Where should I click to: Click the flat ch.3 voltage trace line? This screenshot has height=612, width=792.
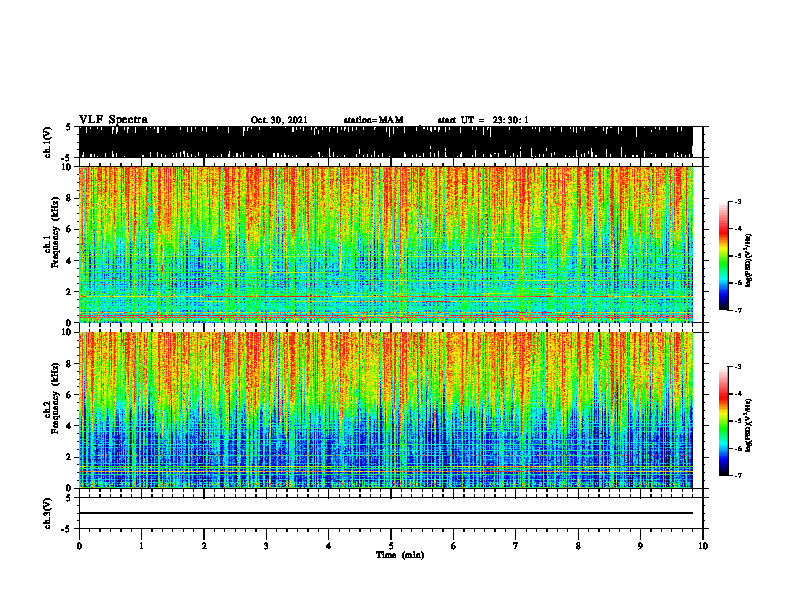click(x=386, y=513)
